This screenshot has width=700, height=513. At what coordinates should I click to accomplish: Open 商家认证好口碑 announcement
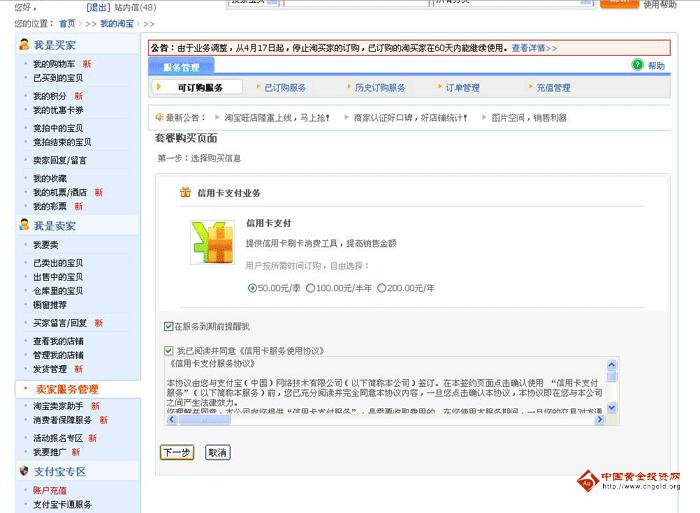coord(410,117)
